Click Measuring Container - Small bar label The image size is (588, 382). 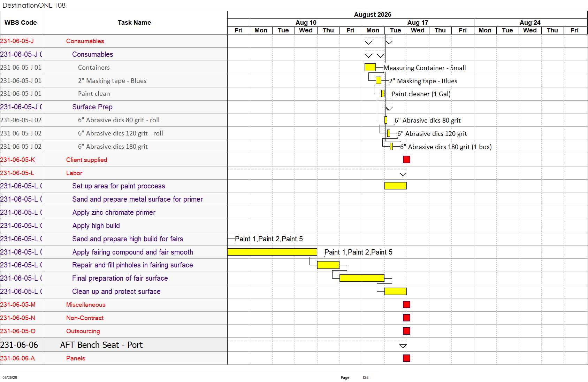point(425,68)
